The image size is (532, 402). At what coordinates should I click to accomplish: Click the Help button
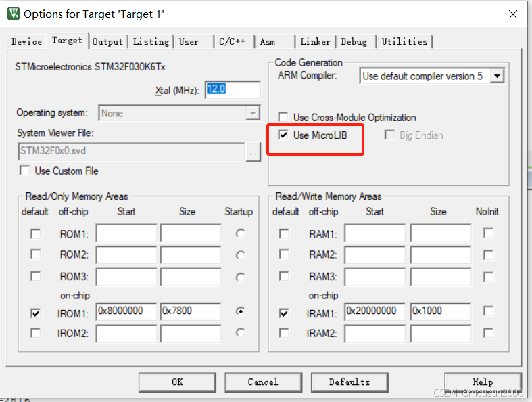pos(483,382)
